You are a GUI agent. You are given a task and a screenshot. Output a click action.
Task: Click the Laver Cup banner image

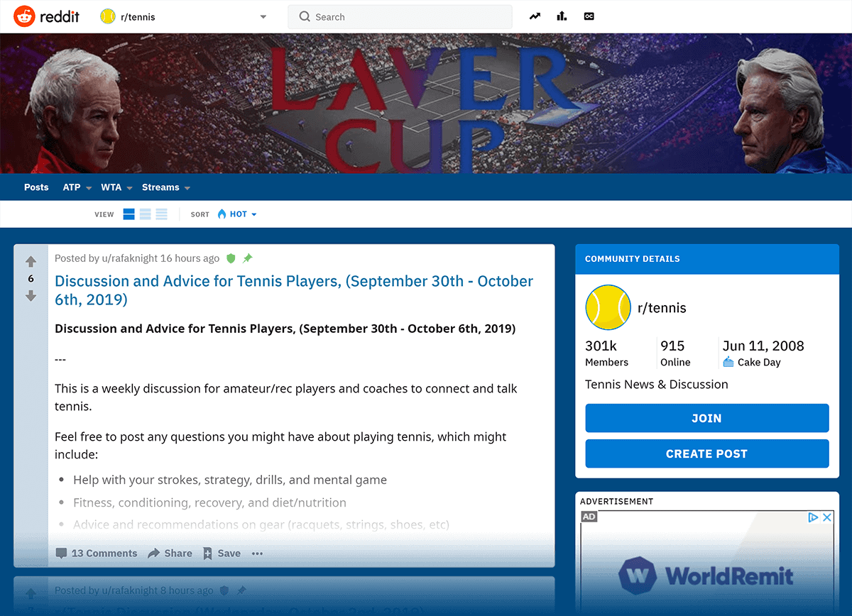pyautogui.click(x=426, y=104)
